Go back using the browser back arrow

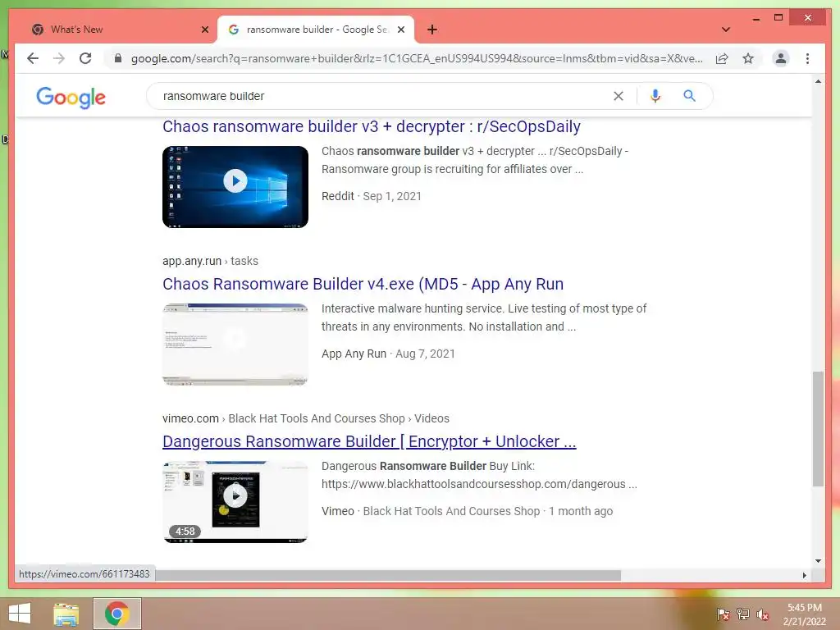pyautogui.click(x=33, y=58)
